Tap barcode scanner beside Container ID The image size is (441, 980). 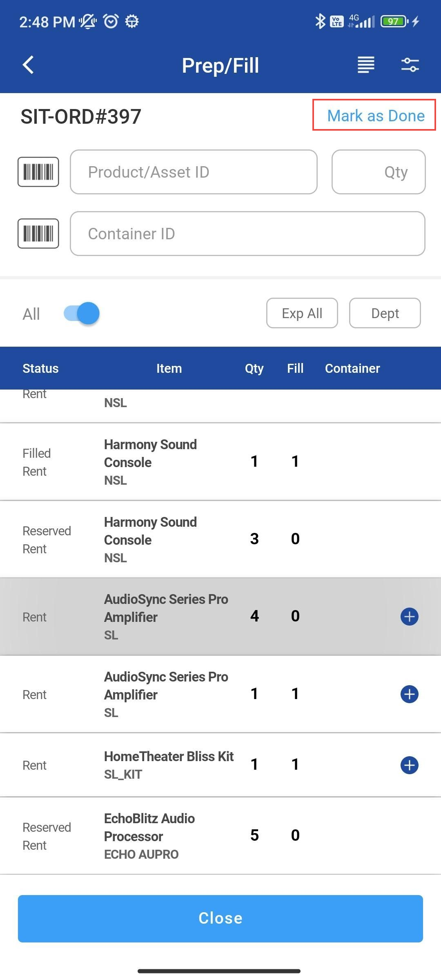click(38, 234)
